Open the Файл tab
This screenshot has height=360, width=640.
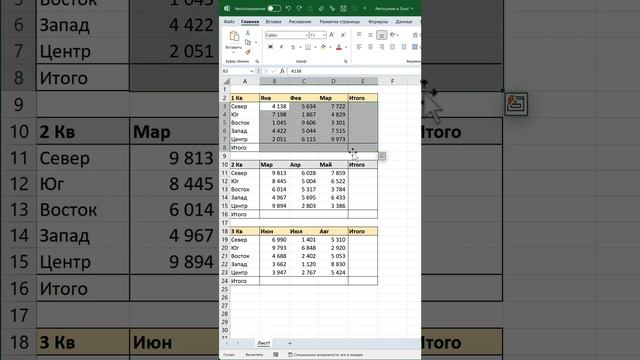(229, 22)
